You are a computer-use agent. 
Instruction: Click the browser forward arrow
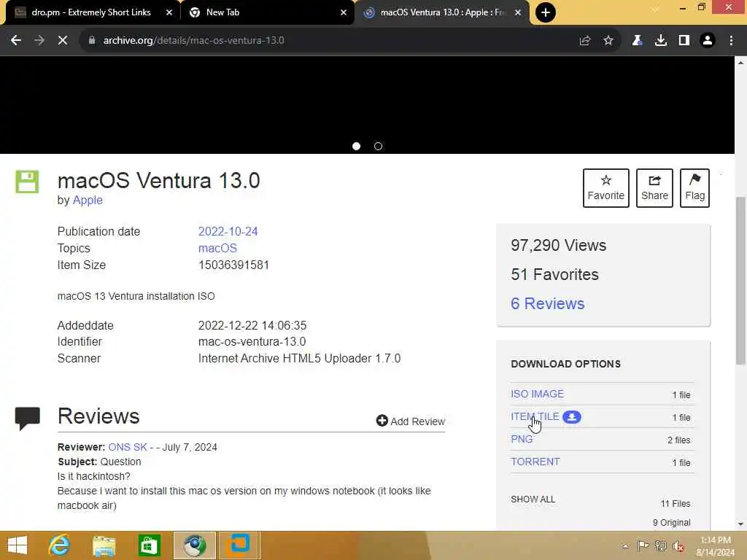[x=39, y=41]
